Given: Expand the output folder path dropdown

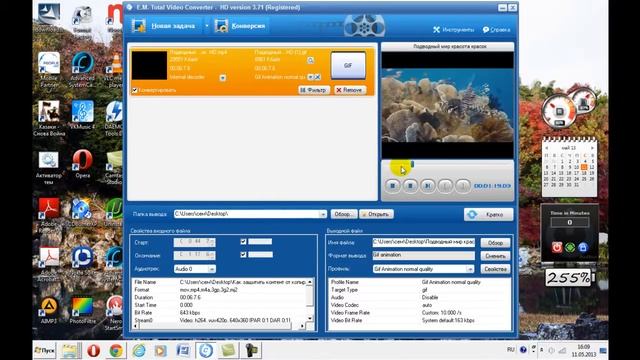Looking at the screenshot, I should pyautogui.click(x=322, y=214).
